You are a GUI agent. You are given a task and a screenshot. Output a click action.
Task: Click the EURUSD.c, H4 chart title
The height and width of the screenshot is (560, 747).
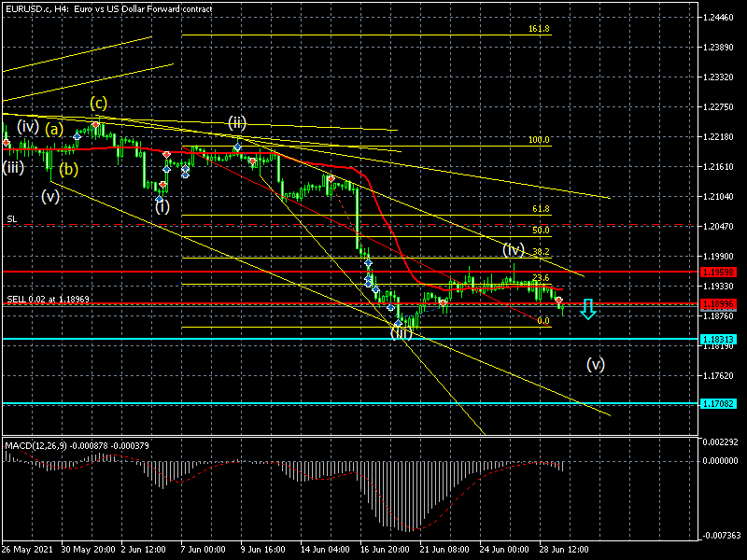click(107, 8)
